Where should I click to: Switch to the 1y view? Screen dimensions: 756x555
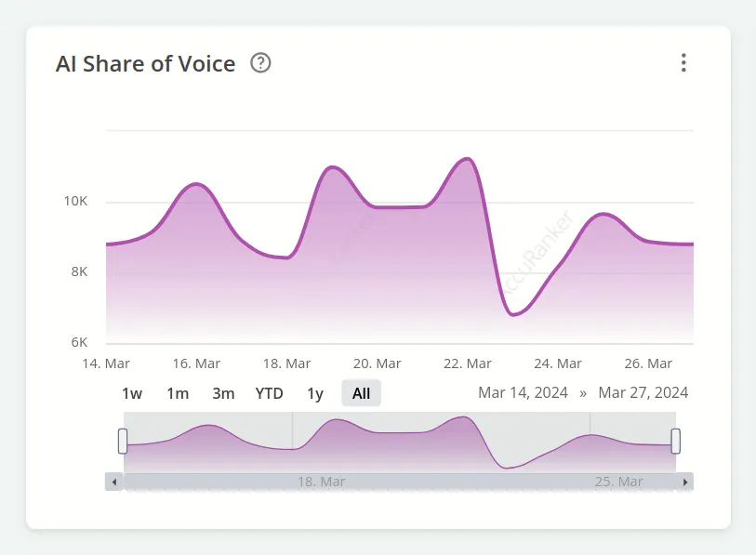[x=315, y=393]
